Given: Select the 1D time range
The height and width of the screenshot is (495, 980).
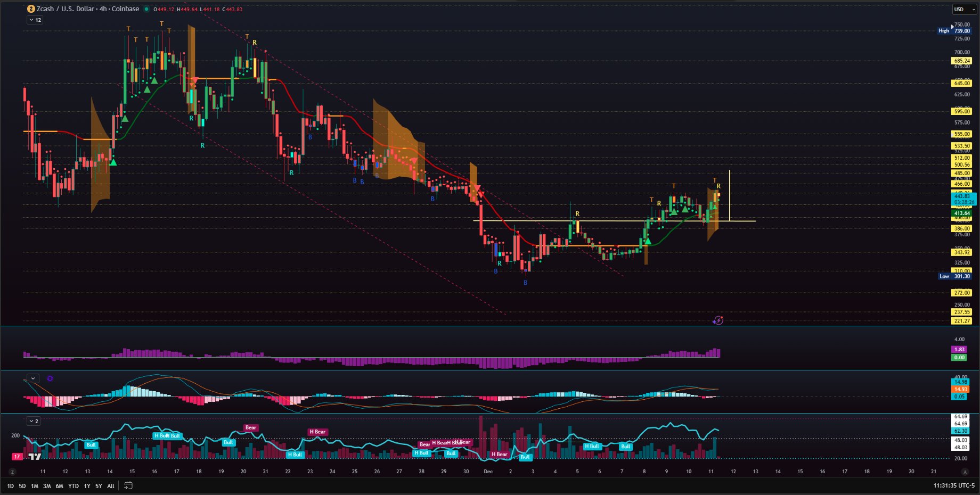Looking at the screenshot, I should coord(10,486).
